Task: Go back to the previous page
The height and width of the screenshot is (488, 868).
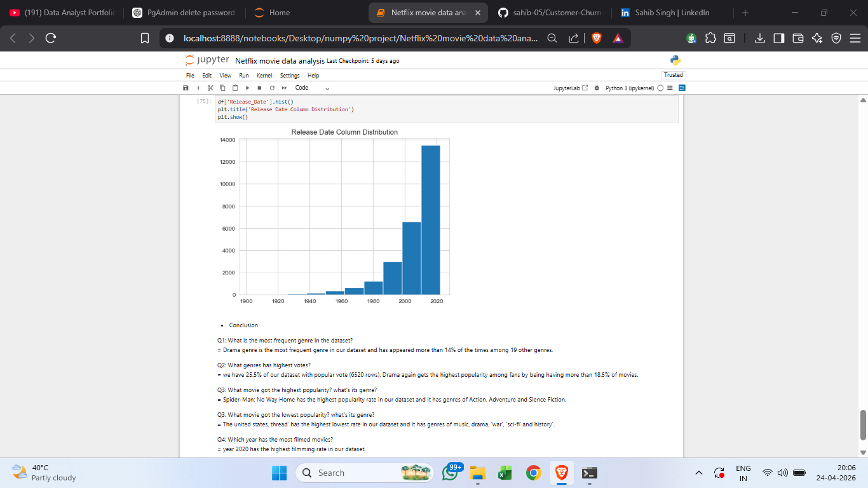Action: pos(14,39)
